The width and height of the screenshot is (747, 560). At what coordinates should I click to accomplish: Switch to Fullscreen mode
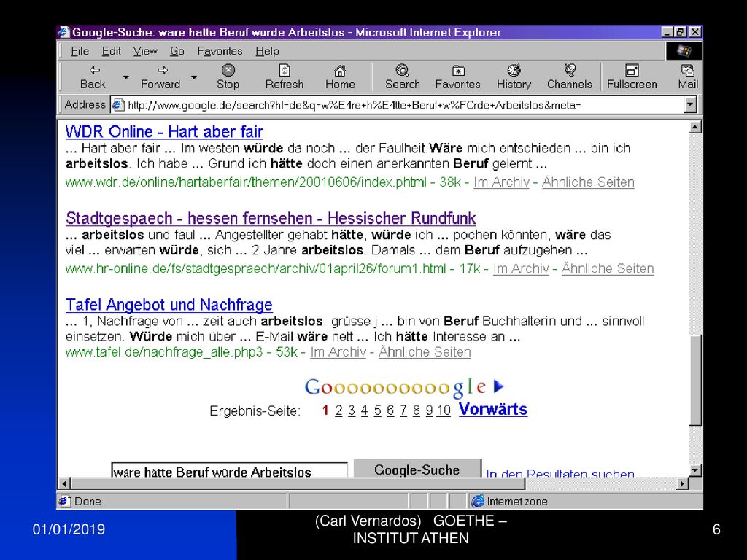632,77
